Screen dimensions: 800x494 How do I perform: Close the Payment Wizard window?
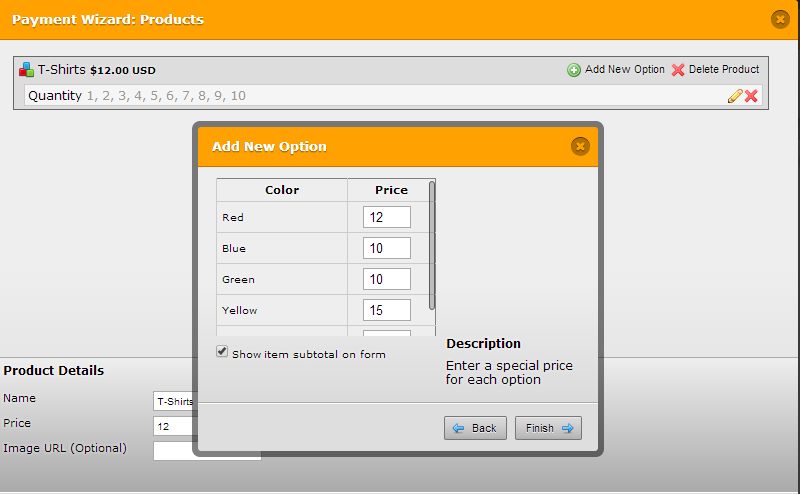click(780, 19)
